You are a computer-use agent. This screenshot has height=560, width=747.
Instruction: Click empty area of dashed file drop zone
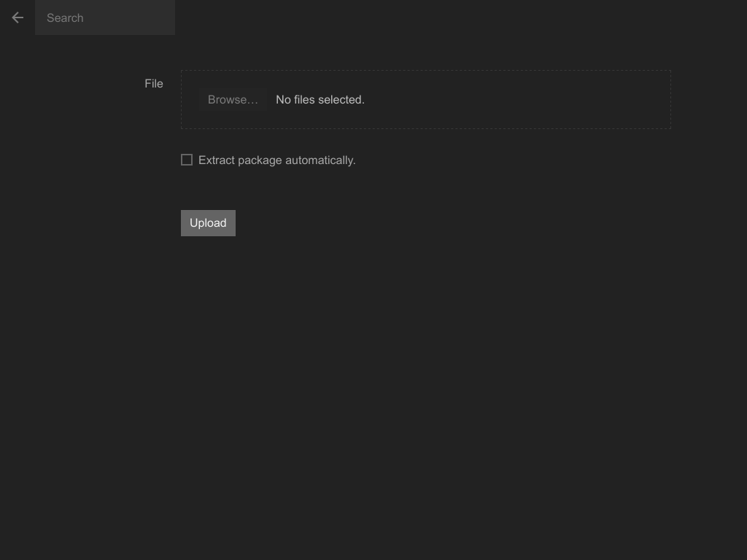(x=518, y=100)
